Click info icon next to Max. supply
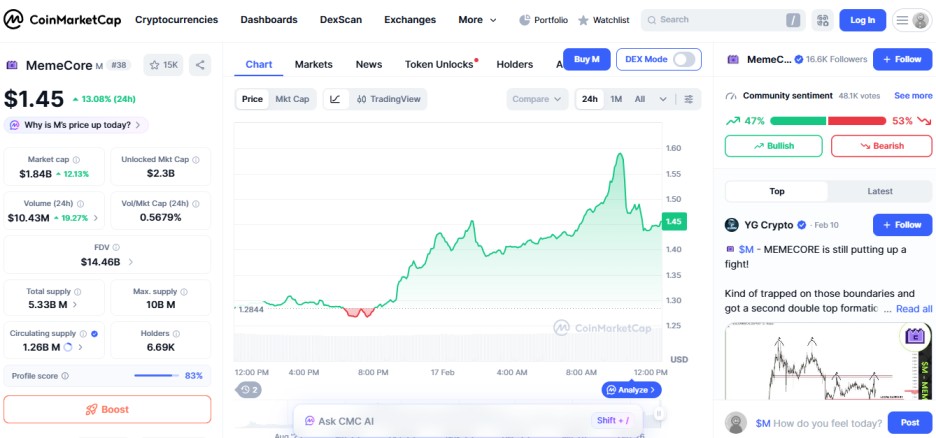The height and width of the screenshot is (438, 936). pyautogui.click(x=184, y=292)
